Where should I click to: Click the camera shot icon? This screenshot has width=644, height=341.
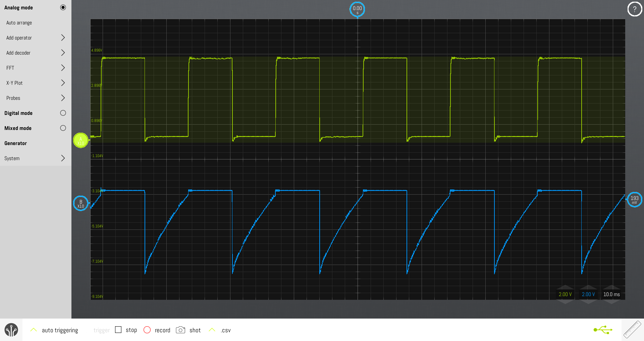[180, 330]
